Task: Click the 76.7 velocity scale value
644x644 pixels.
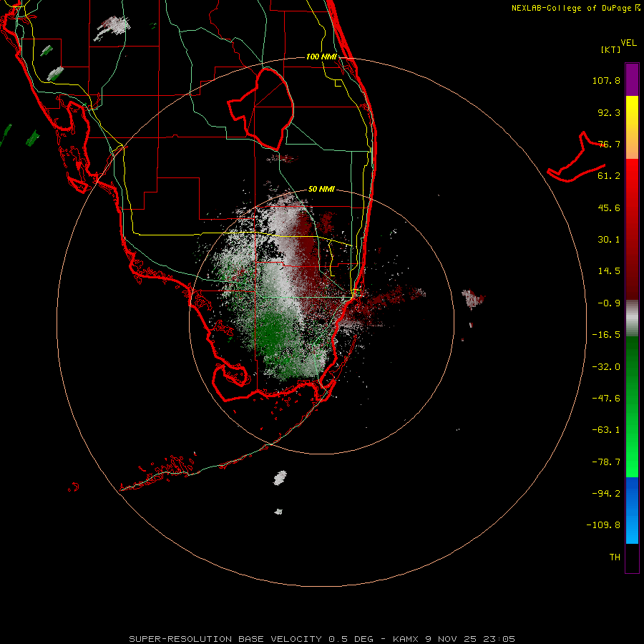Action: click(609, 144)
